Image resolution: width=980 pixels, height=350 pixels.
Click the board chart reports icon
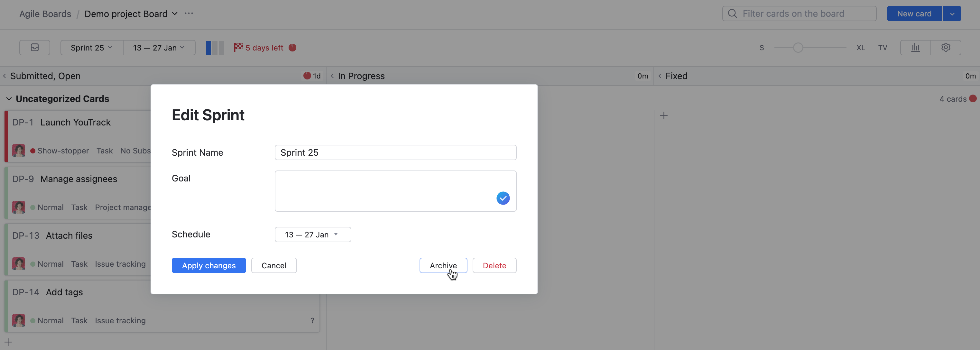(x=915, y=48)
